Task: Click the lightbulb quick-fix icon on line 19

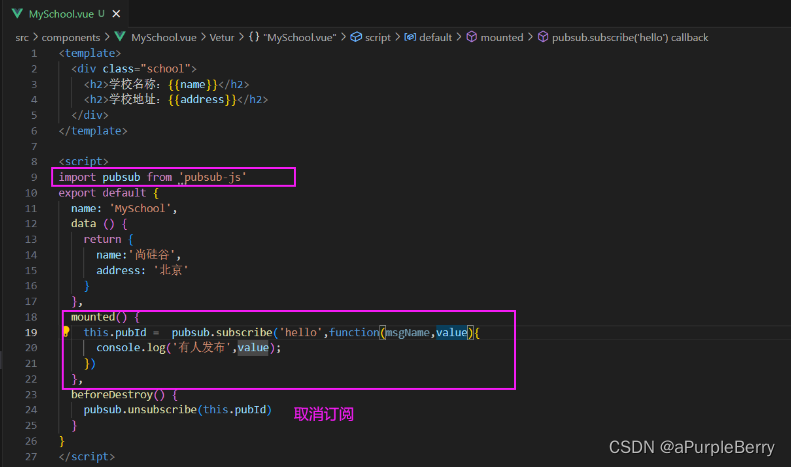Action: coord(66,331)
